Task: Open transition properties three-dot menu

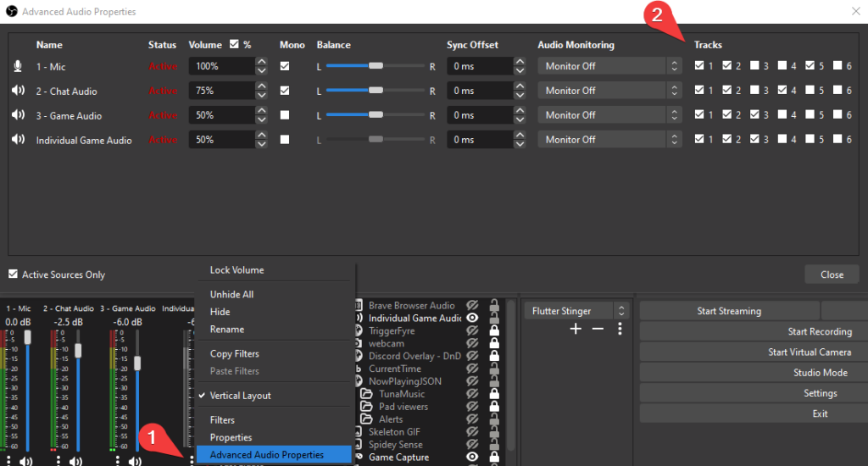Action: (620, 329)
